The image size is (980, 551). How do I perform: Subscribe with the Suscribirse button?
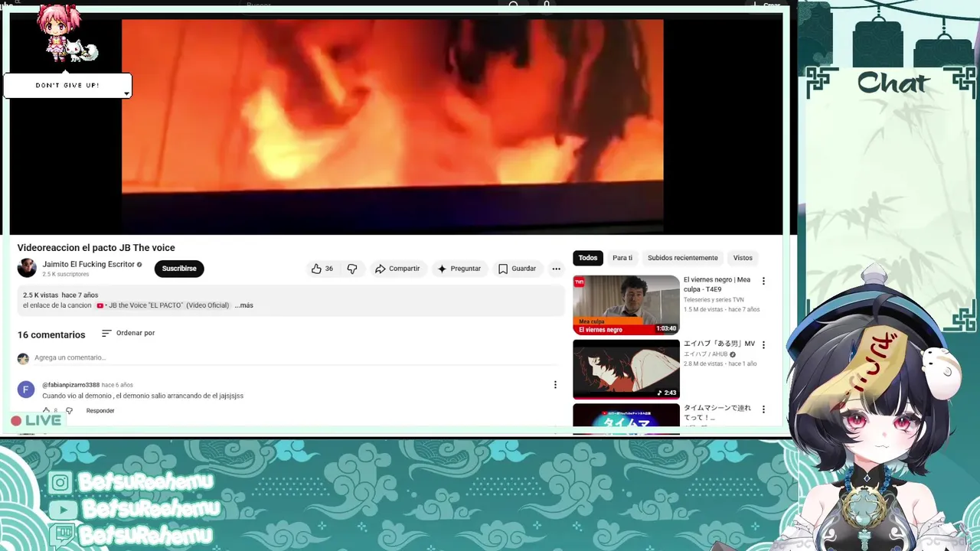coord(179,269)
